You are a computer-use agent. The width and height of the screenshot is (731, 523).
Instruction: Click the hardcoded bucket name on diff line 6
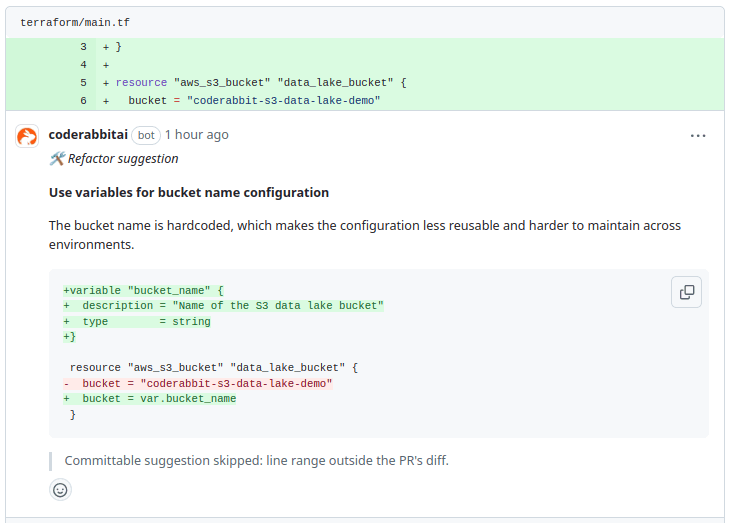[x=283, y=100]
